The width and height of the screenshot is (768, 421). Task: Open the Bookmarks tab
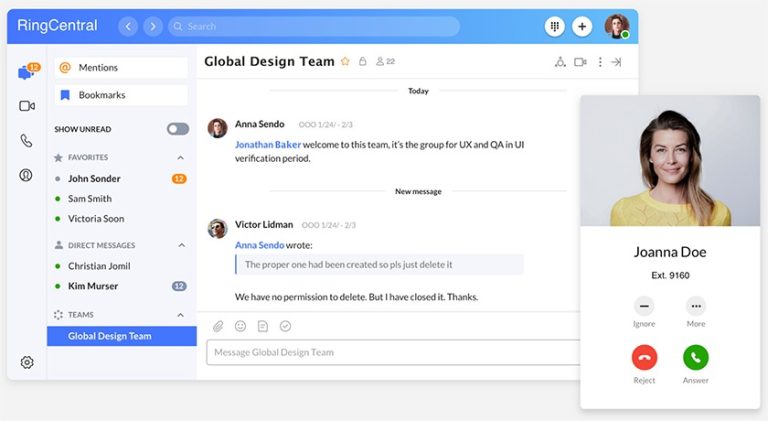[x=121, y=95]
